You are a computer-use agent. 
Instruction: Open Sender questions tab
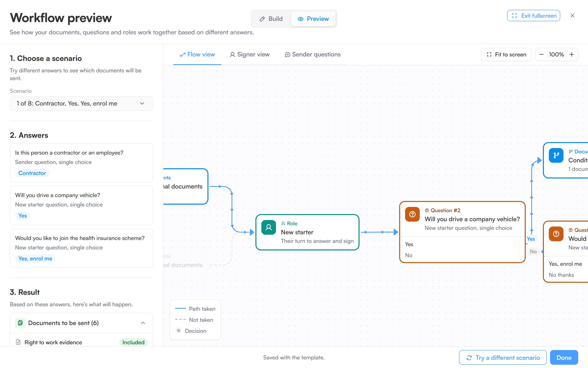[x=313, y=55]
